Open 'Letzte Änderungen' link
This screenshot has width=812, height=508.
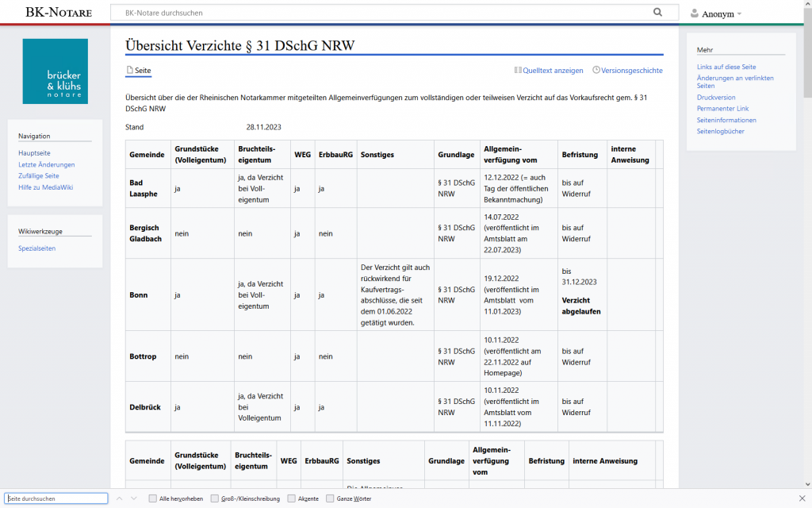[x=47, y=164]
